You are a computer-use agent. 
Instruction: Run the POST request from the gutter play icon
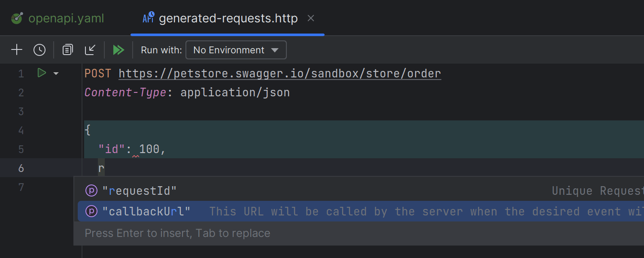point(41,73)
